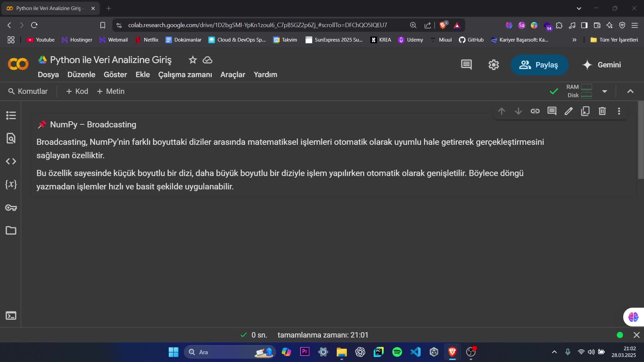
Task: Open Spotify from the taskbar
Action: [397, 352]
